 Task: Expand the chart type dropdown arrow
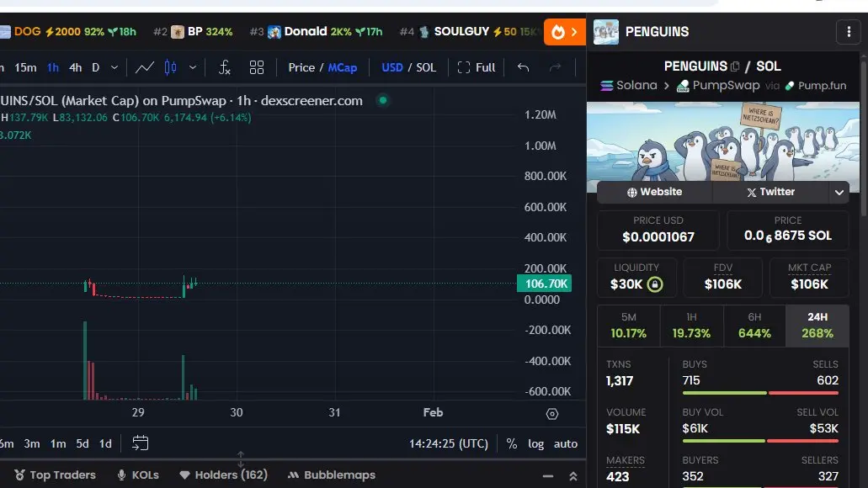coord(193,67)
